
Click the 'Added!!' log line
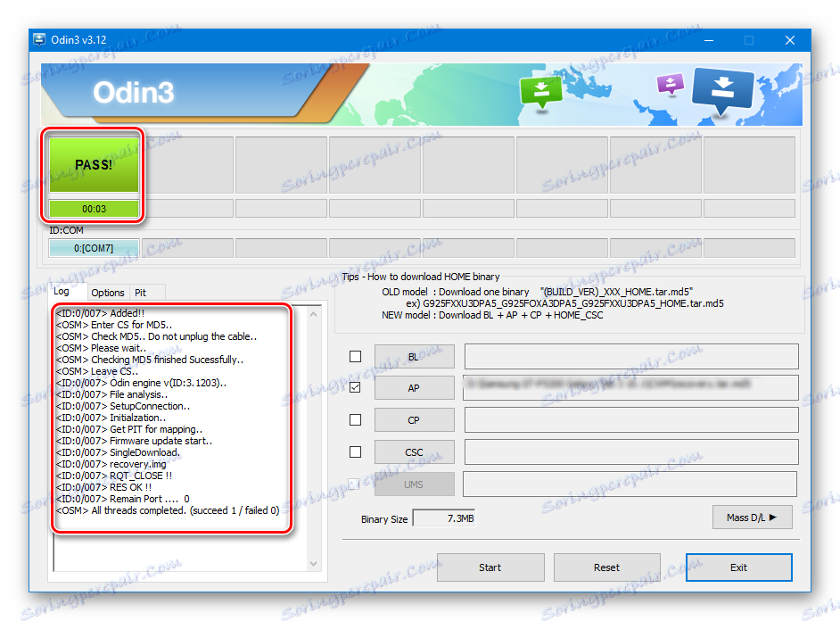[100, 313]
